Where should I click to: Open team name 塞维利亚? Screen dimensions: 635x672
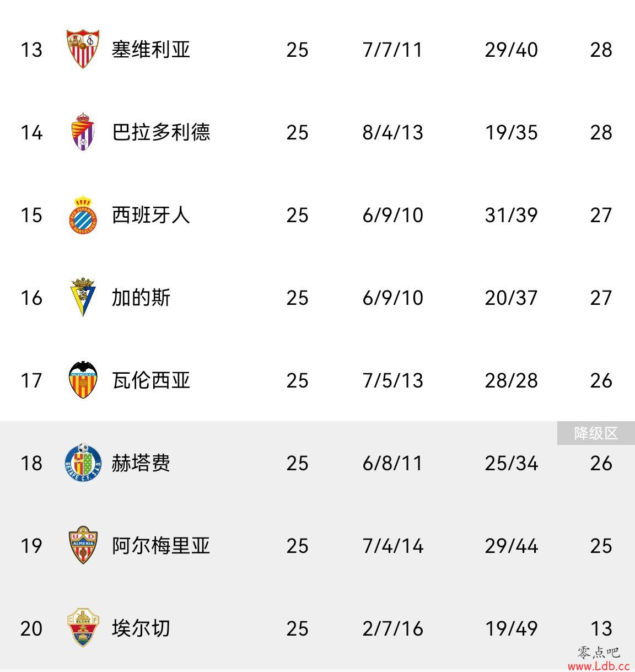151,50
